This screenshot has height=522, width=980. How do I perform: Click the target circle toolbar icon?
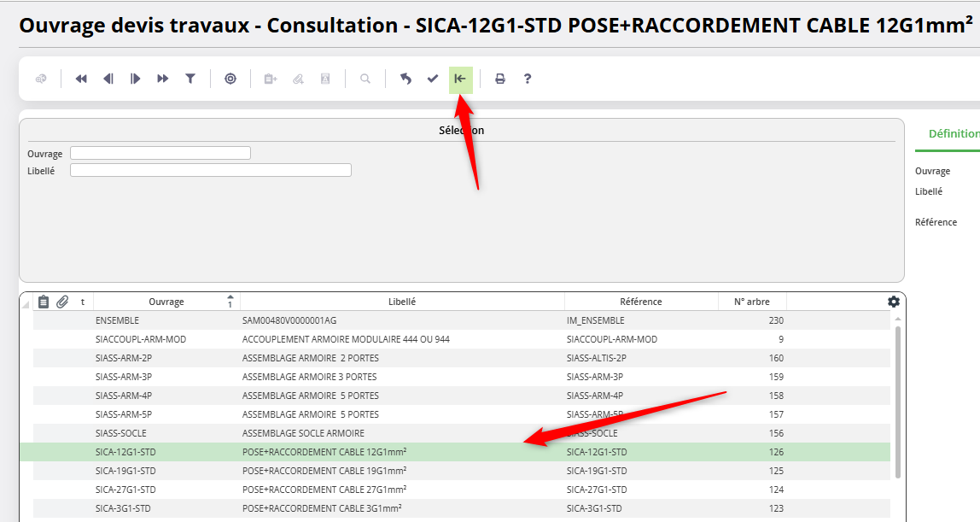(230, 79)
